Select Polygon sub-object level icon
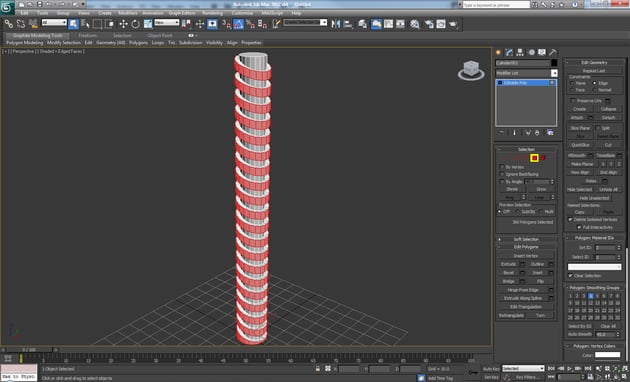Viewport: 630px width, 382px height. coord(534,158)
